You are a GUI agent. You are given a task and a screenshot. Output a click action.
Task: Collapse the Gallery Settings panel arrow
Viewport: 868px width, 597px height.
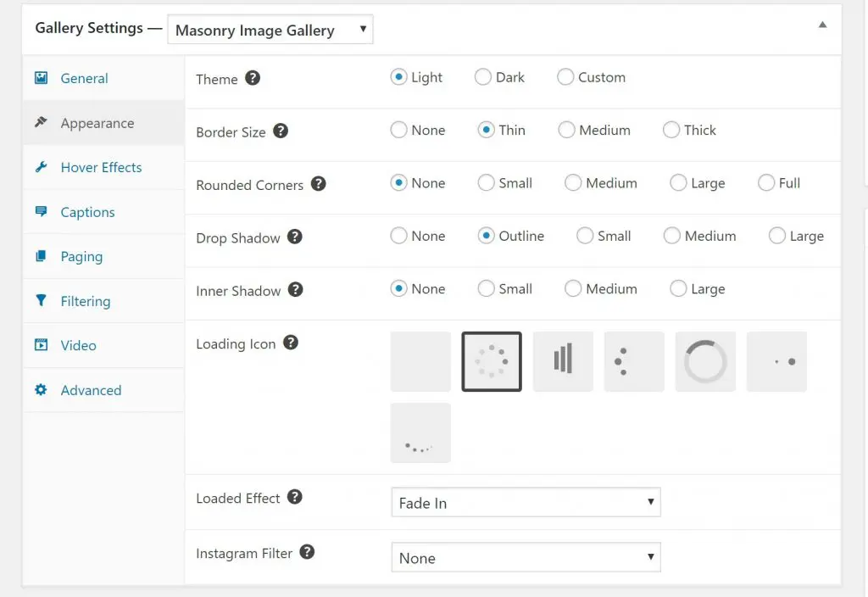(x=822, y=25)
